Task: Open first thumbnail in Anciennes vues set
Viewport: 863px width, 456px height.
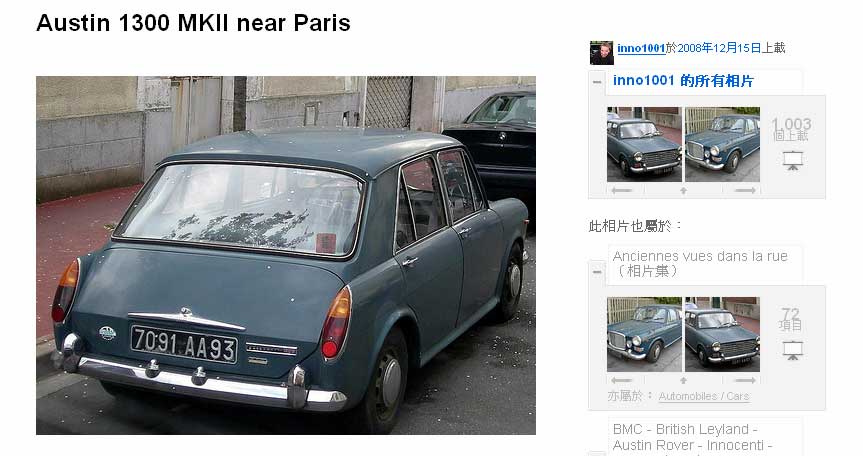Action: click(644, 334)
